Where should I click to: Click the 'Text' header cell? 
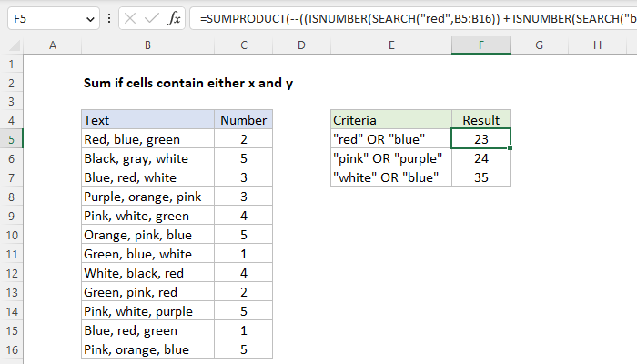pos(147,120)
